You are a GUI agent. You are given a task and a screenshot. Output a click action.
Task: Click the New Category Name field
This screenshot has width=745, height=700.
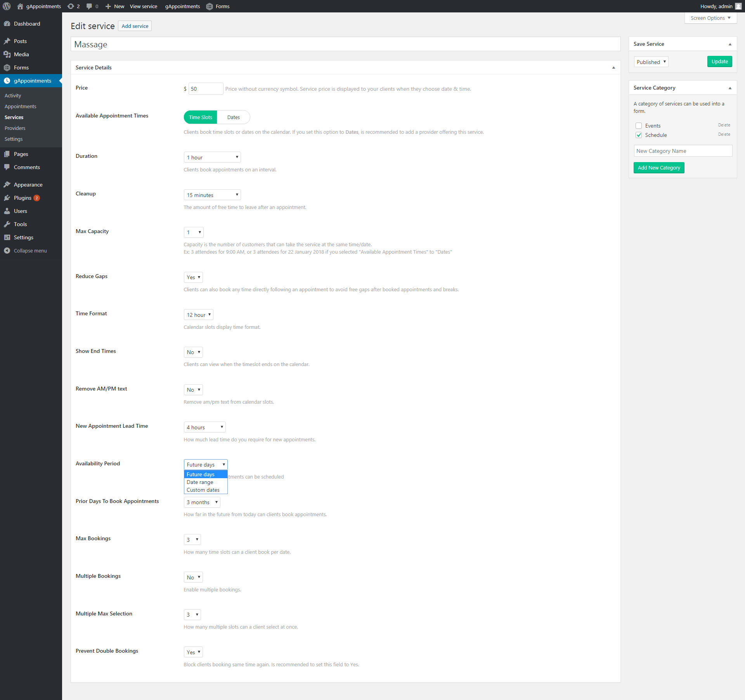click(x=683, y=151)
